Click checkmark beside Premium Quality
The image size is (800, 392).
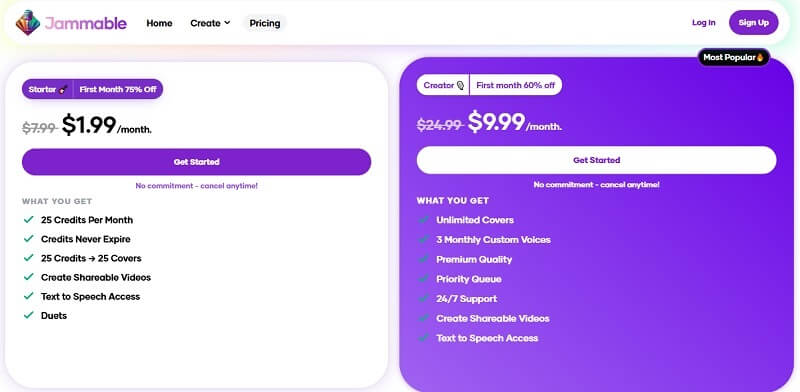[x=423, y=259]
